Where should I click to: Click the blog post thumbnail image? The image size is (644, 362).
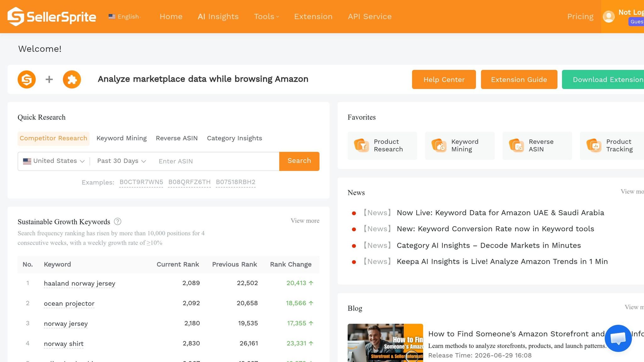tap(385, 343)
